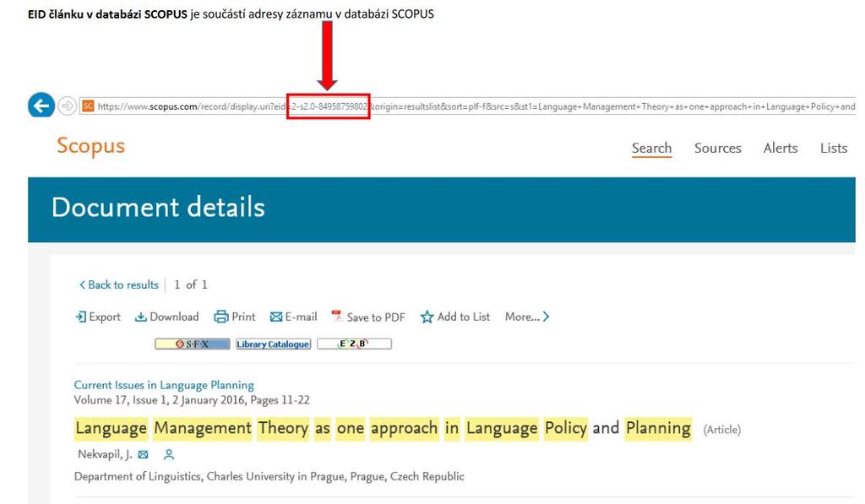The height and width of the screenshot is (504, 865).
Task: Click the Download tray icon
Action: 141,317
